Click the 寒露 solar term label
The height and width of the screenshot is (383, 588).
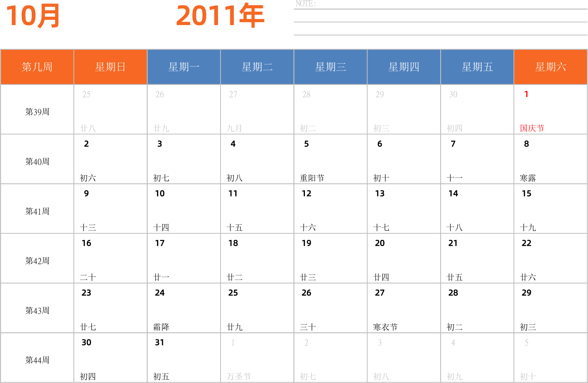pos(528,178)
